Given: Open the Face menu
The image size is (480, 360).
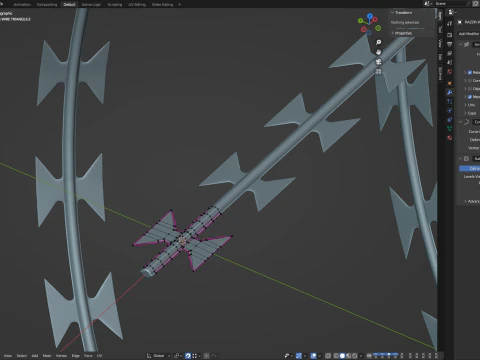Looking at the screenshot, I should pos(88,356).
